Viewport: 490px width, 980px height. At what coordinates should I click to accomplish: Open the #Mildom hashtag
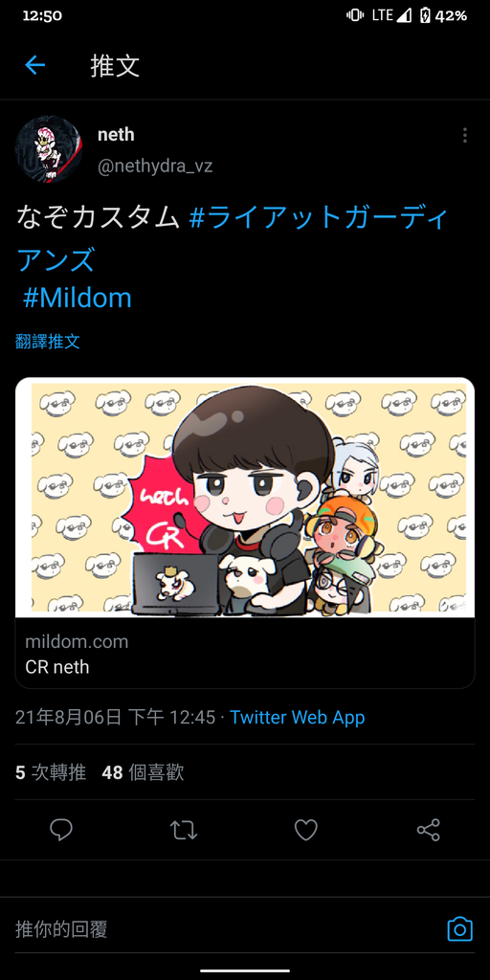78,299
